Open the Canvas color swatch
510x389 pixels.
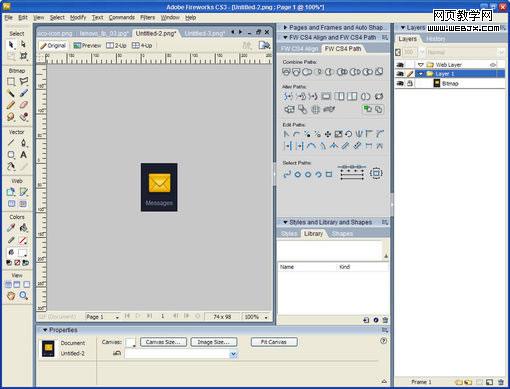coord(130,342)
